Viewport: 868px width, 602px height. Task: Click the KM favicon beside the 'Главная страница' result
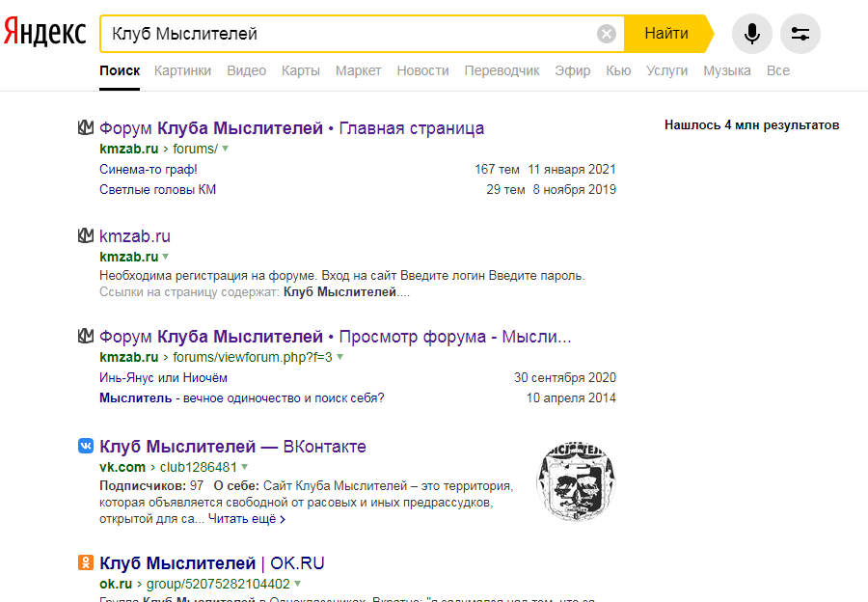pyautogui.click(x=85, y=127)
